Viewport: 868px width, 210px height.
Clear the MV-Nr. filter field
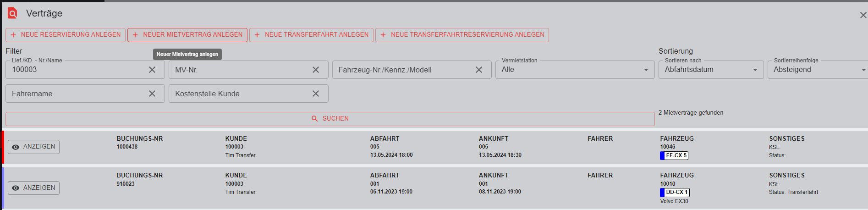coord(316,70)
